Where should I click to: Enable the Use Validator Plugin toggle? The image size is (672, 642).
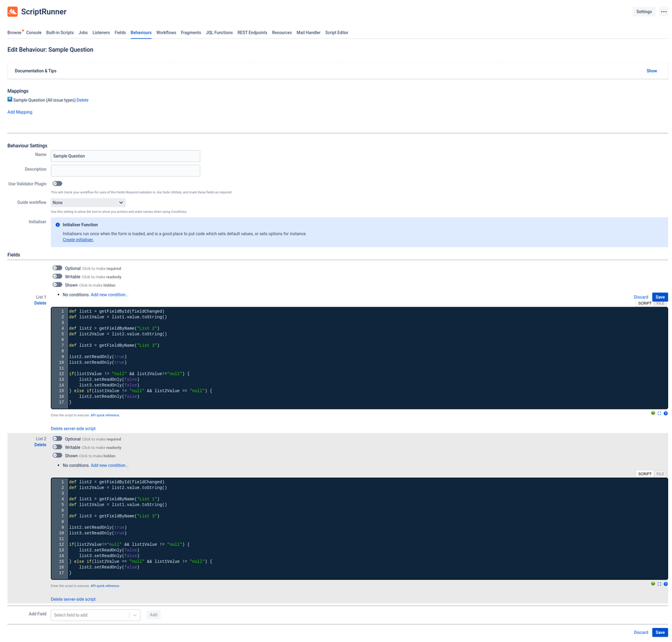57,183
